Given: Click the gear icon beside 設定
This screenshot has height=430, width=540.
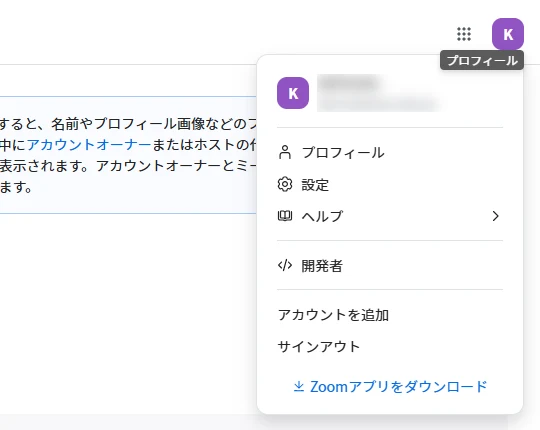Looking at the screenshot, I should pyautogui.click(x=285, y=185).
